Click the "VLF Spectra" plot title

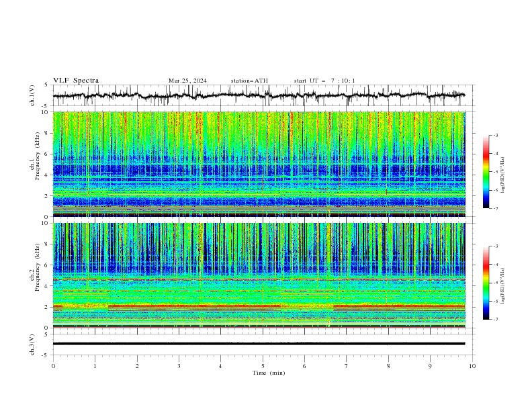pos(76,81)
